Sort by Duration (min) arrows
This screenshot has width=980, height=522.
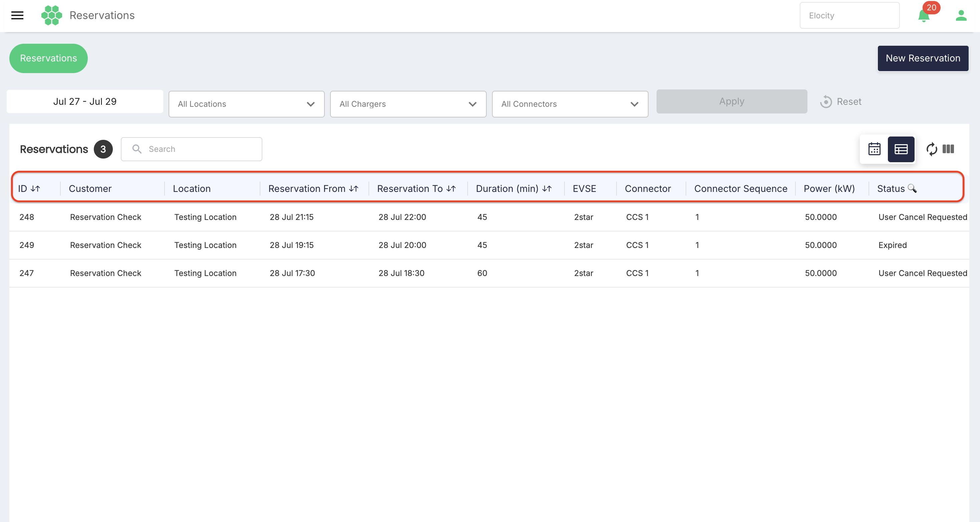point(547,189)
